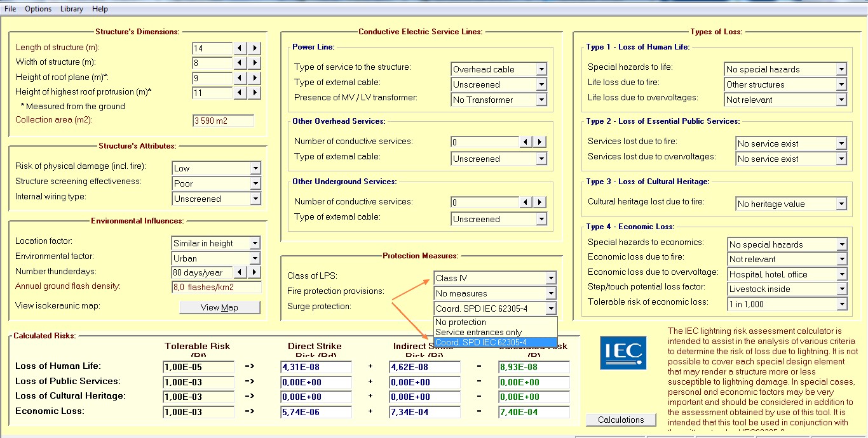This screenshot has height=438, width=868.
Task: Open underground services cable type dropdown
Action: coord(541,219)
